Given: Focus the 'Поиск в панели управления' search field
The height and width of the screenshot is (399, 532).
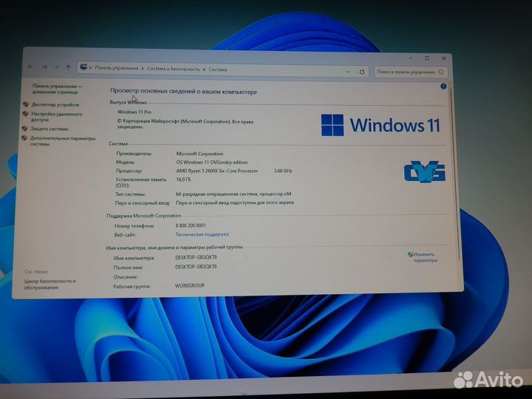Looking at the screenshot, I should 411,72.
